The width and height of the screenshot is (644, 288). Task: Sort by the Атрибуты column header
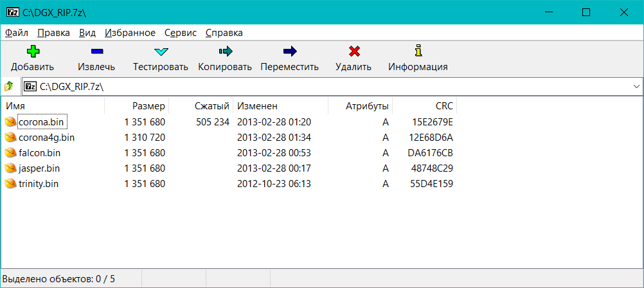tap(360, 106)
